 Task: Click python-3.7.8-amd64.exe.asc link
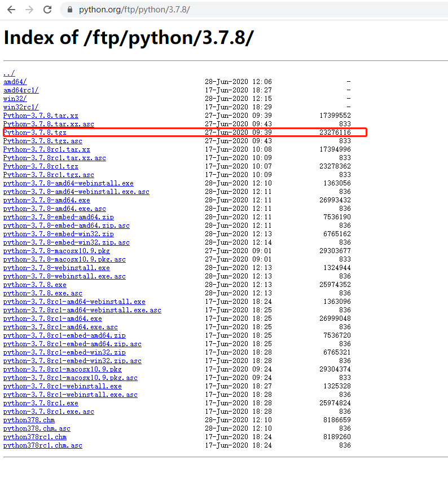[55, 209]
